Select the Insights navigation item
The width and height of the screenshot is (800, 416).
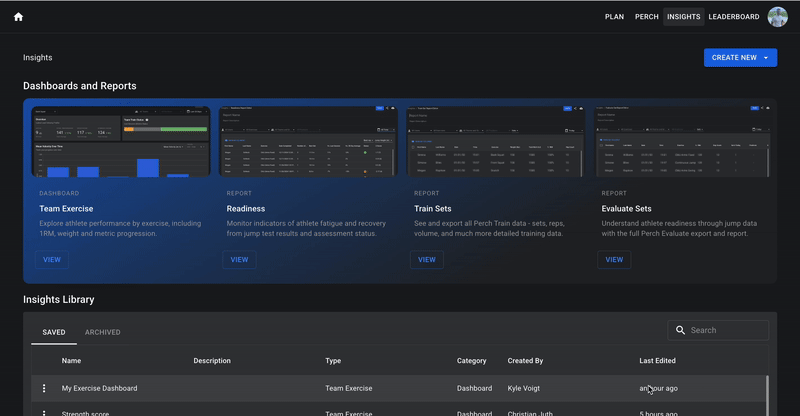684,17
